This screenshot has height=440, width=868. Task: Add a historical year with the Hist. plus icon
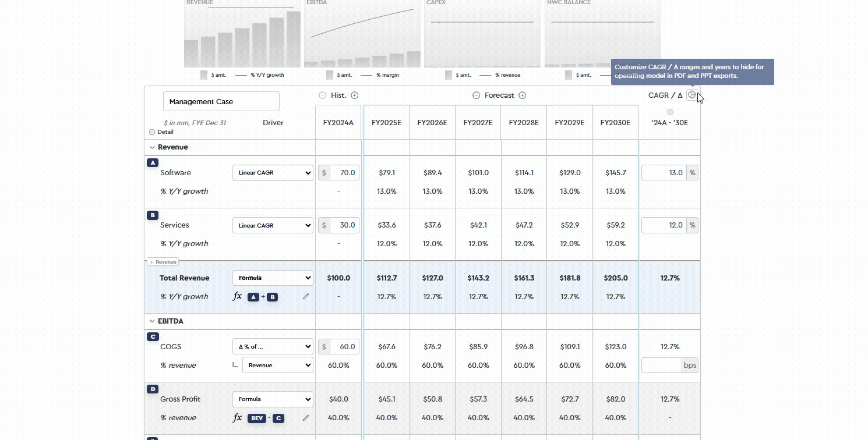pos(354,95)
